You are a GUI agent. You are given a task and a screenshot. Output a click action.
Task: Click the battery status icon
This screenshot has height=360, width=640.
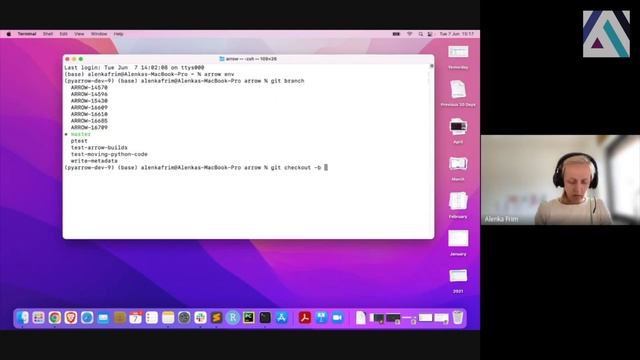tap(396, 34)
